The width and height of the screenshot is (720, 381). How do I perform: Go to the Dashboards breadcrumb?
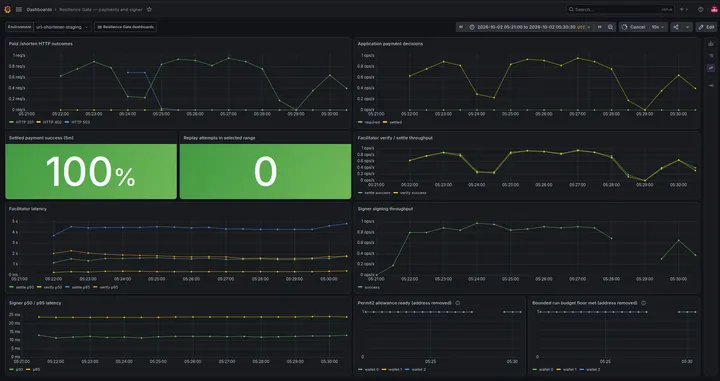coord(39,9)
